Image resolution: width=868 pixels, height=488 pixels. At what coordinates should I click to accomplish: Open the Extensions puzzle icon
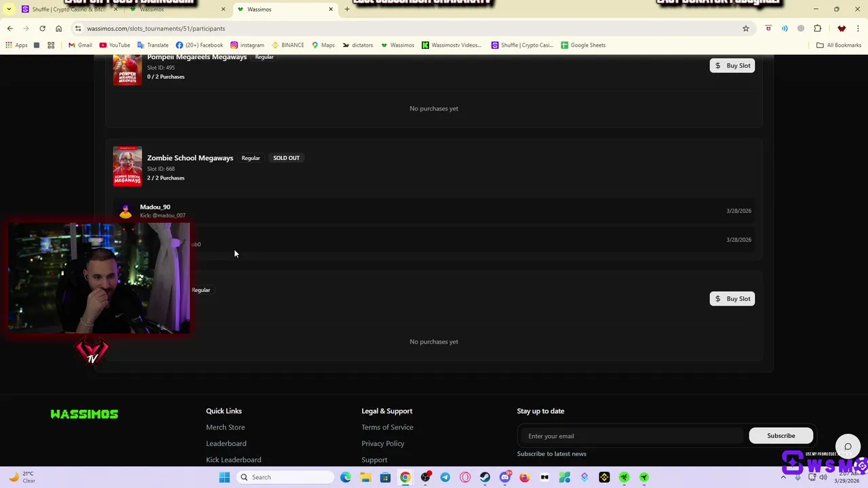coord(817,28)
